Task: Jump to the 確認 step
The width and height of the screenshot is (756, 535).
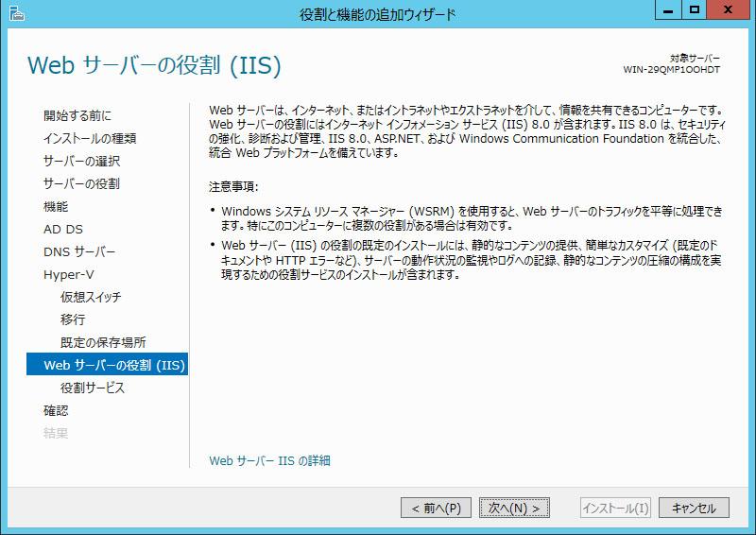Action: point(56,410)
